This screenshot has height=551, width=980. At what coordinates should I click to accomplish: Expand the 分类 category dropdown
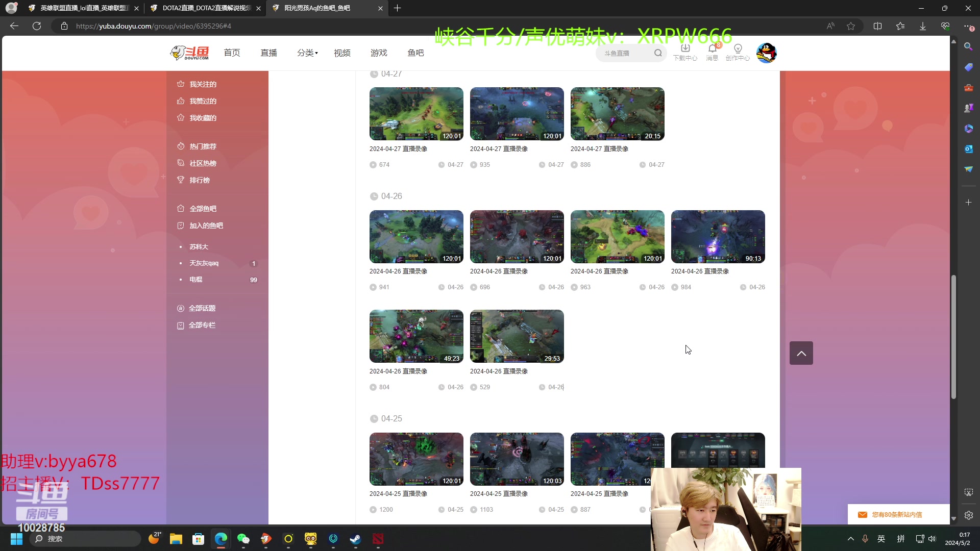click(307, 53)
